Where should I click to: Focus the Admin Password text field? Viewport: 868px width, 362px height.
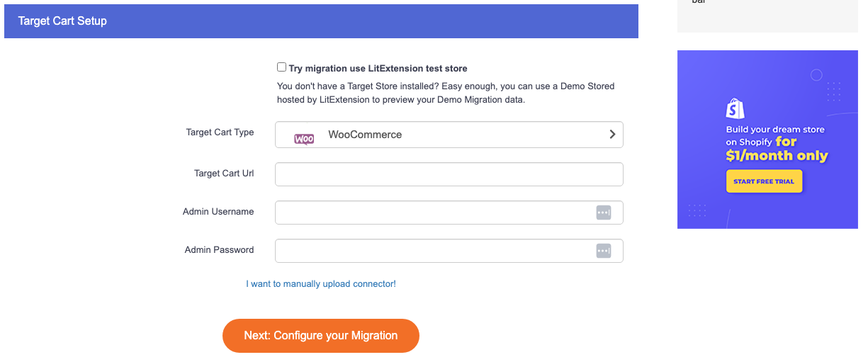(449, 251)
